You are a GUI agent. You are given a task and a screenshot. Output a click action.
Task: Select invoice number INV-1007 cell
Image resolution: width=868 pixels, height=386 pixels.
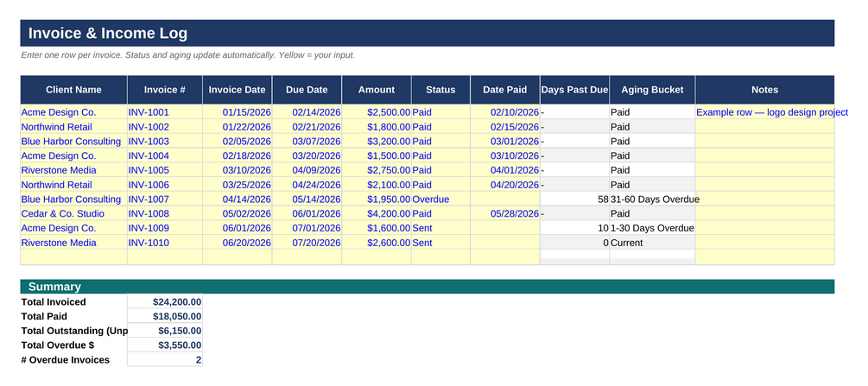pyautogui.click(x=164, y=199)
